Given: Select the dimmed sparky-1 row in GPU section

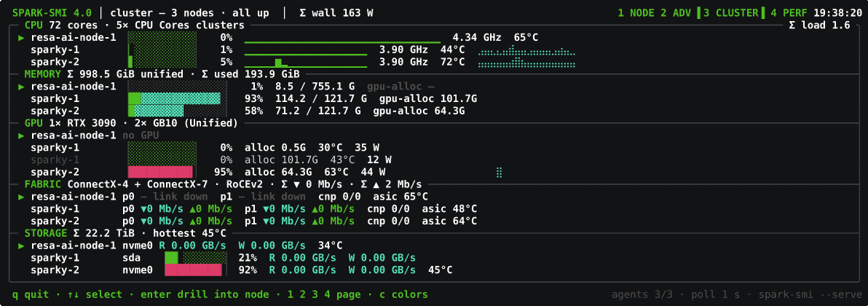Looking at the screenshot, I should pyautogui.click(x=55, y=160).
